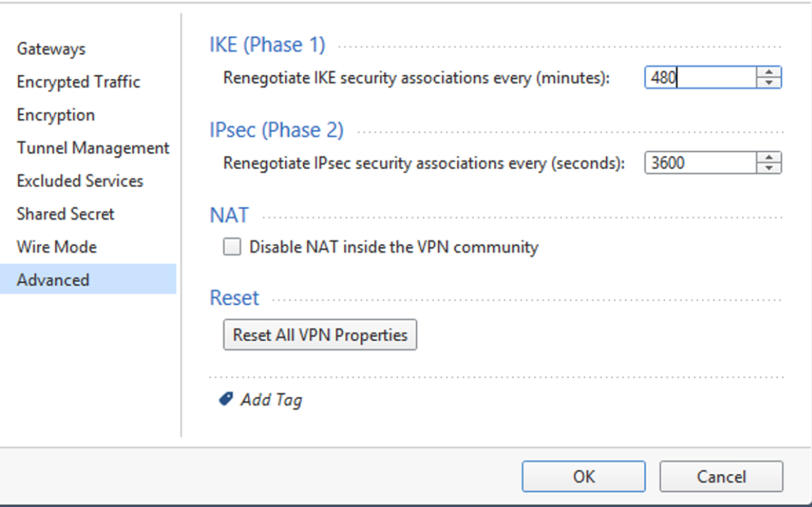Focus the IKE minutes input field
The image size is (812, 507).
click(x=700, y=78)
